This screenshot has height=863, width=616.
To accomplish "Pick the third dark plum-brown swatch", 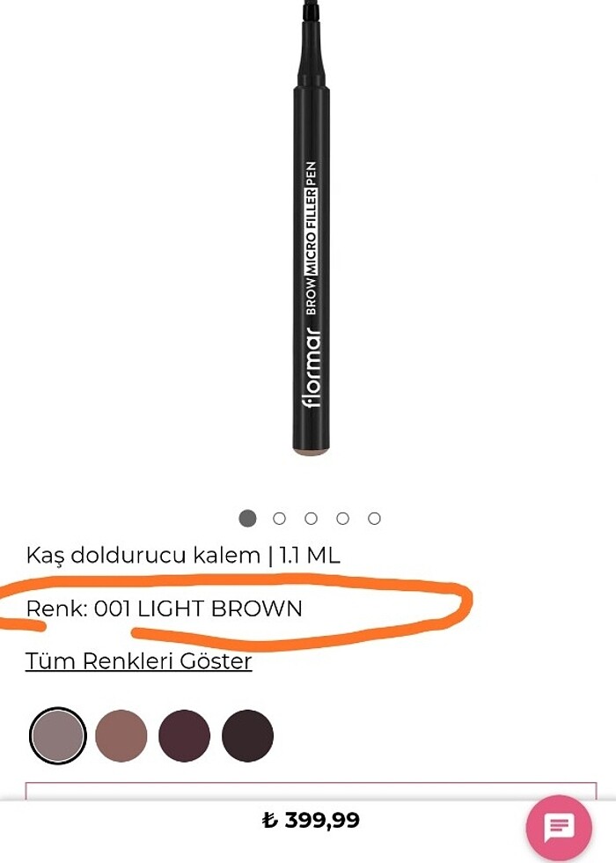I will (x=184, y=735).
